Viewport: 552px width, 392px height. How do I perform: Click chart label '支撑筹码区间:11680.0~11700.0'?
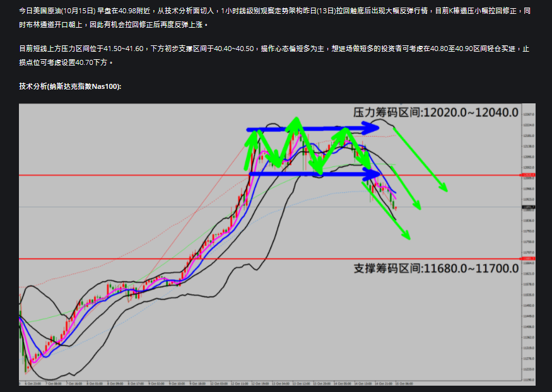pos(436,268)
